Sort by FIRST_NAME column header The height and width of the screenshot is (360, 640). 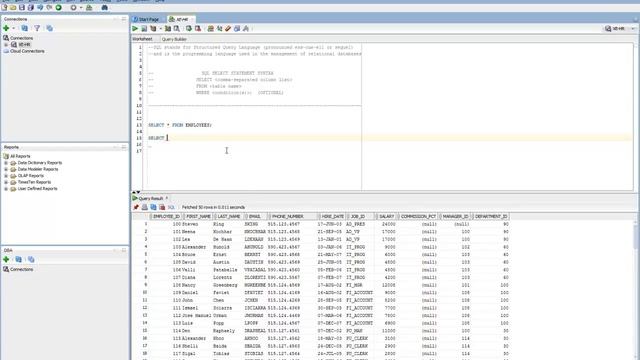[x=198, y=216]
